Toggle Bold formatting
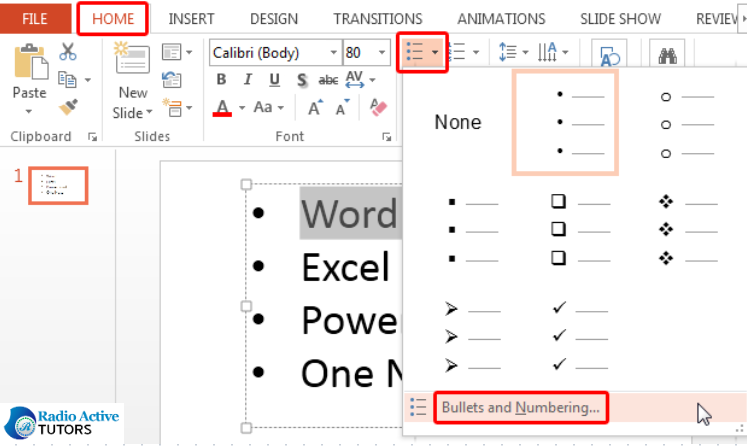Viewport: 747px width, 447px height. pos(221,79)
